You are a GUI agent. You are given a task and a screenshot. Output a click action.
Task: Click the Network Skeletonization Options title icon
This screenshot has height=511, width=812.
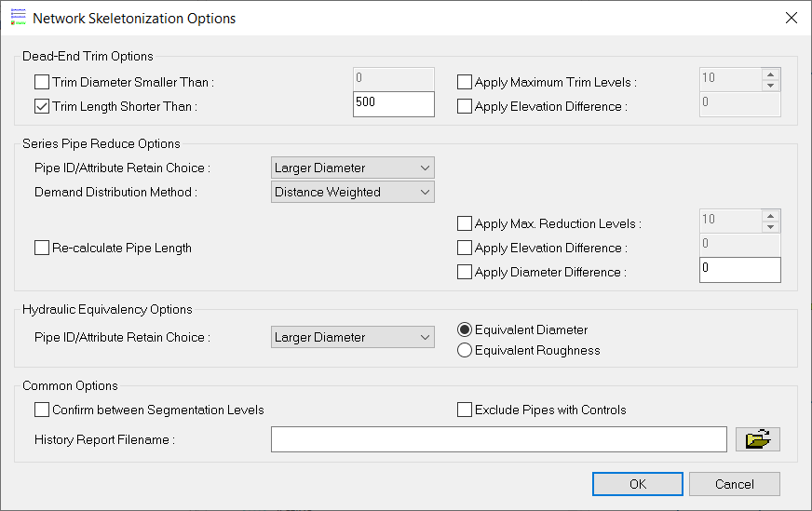pyautogui.click(x=18, y=18)
